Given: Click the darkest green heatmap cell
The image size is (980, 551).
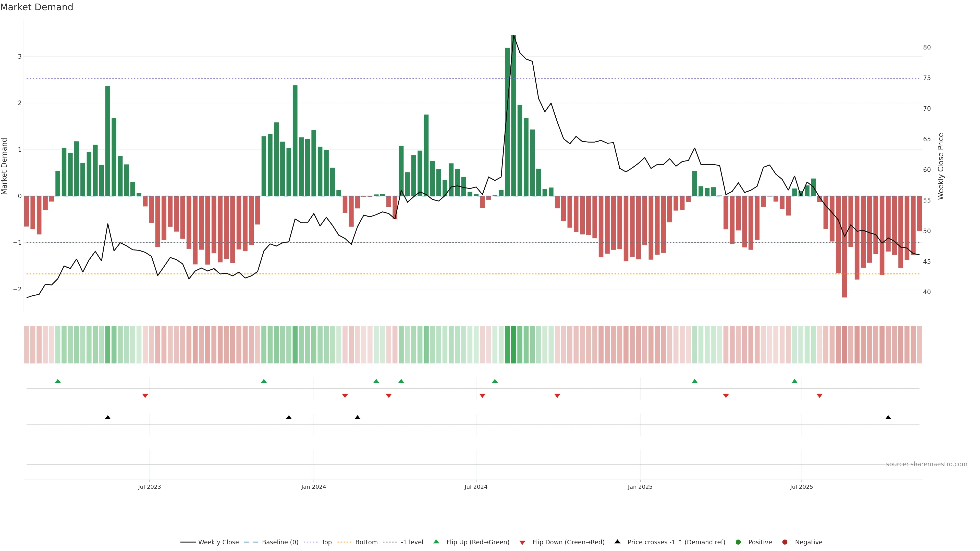Looking at the screenshot, I should point(513,345).
